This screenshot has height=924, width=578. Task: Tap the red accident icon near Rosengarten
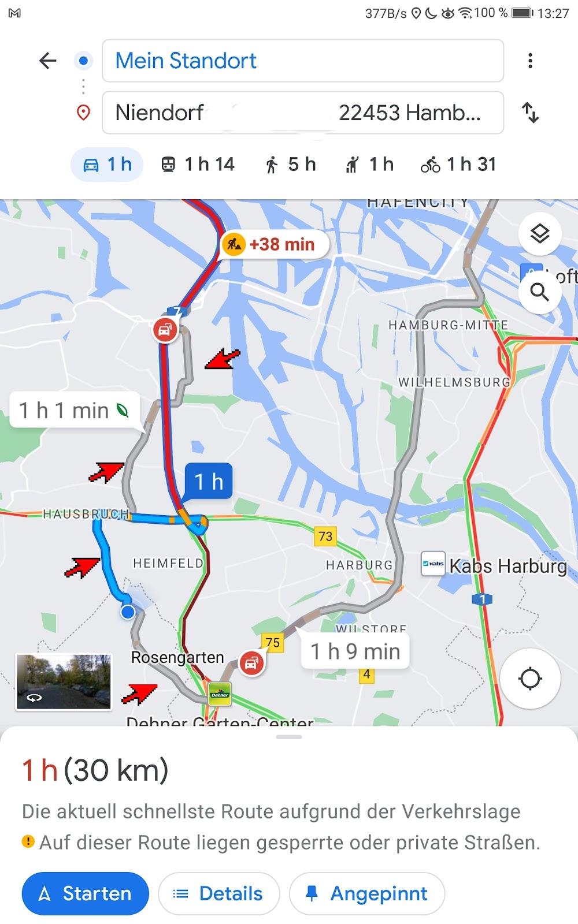(x=251, y=663)
